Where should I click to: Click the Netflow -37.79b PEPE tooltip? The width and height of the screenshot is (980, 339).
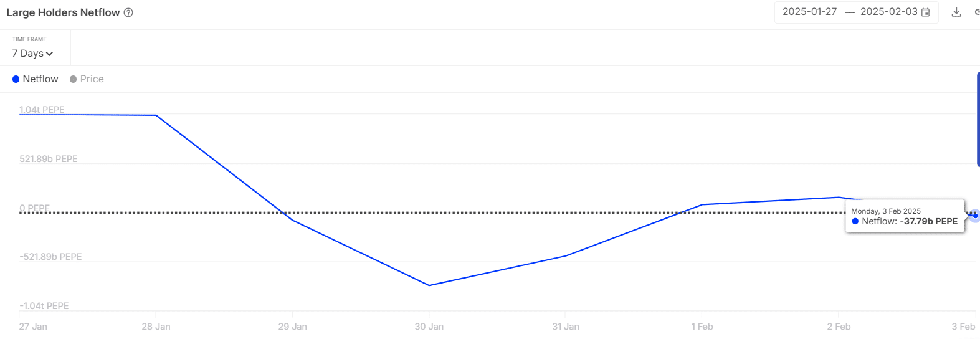(x=905, y=216)
